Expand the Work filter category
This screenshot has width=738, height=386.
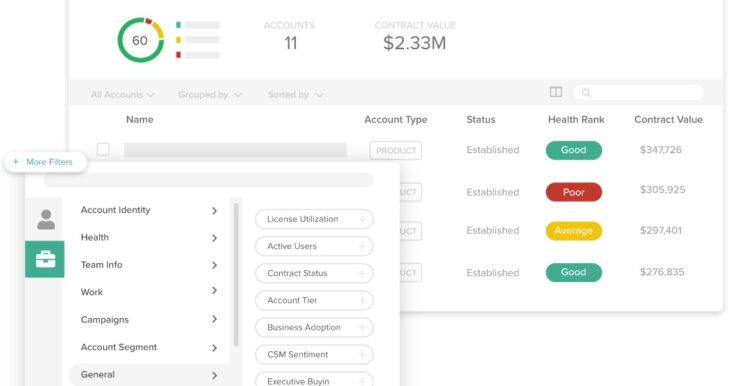click(149, 292)
